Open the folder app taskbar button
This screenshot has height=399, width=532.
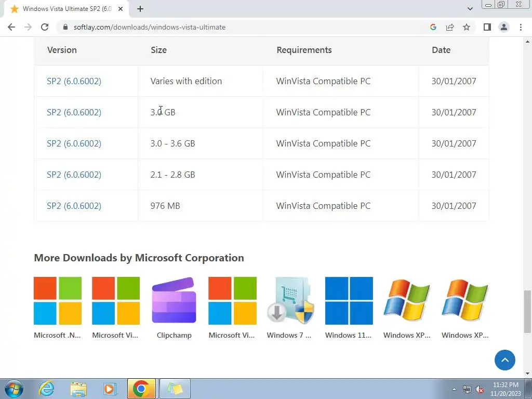[175, 389]
